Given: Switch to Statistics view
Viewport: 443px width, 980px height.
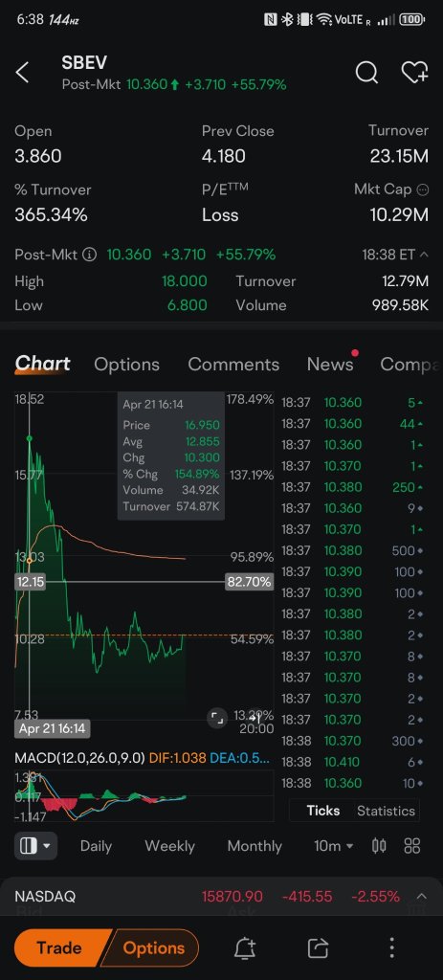Looking at the screenshot, I should (x=386, y=811).
